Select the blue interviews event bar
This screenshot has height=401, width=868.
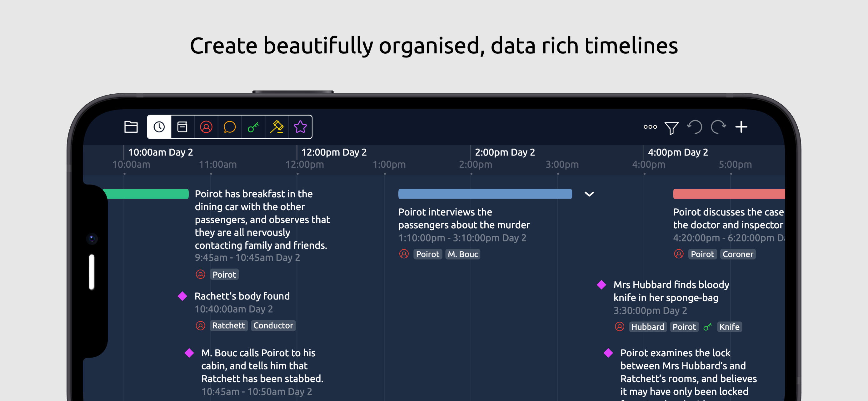click(x=485, y=194)
